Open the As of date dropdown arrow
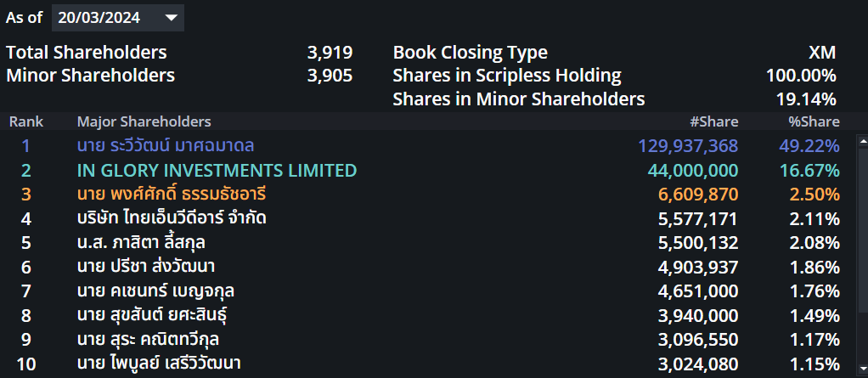868x378 pixels. pos(171,18)
